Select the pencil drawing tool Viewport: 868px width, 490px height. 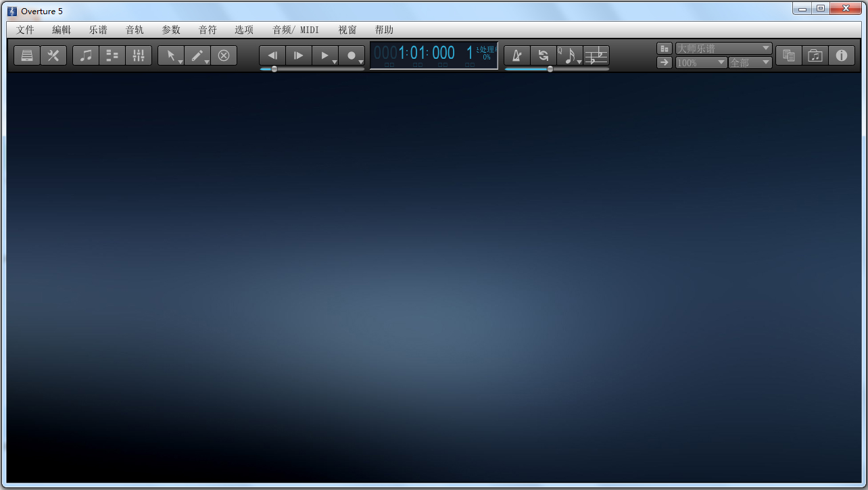197,56
